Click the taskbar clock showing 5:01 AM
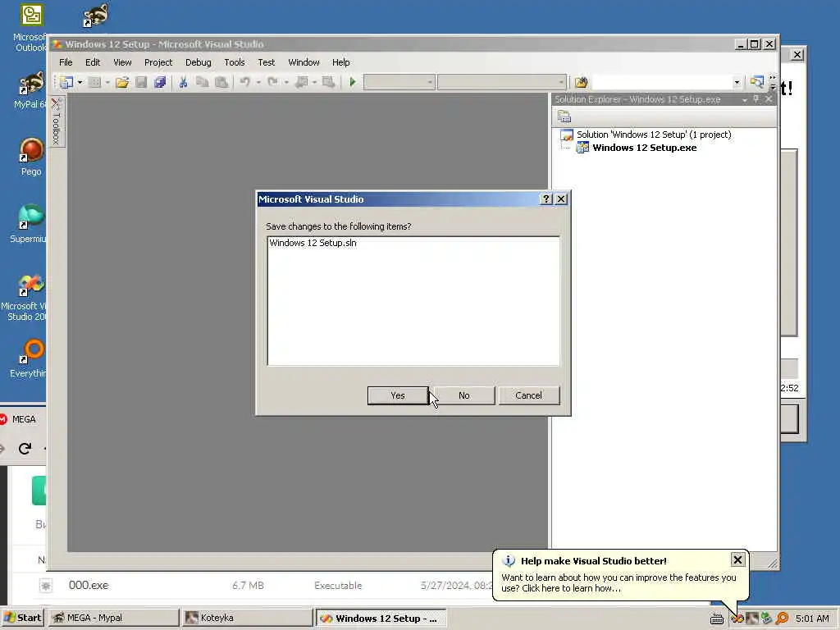Image resolution: width=840 pixels, height=630 pixels. point(812,619)
